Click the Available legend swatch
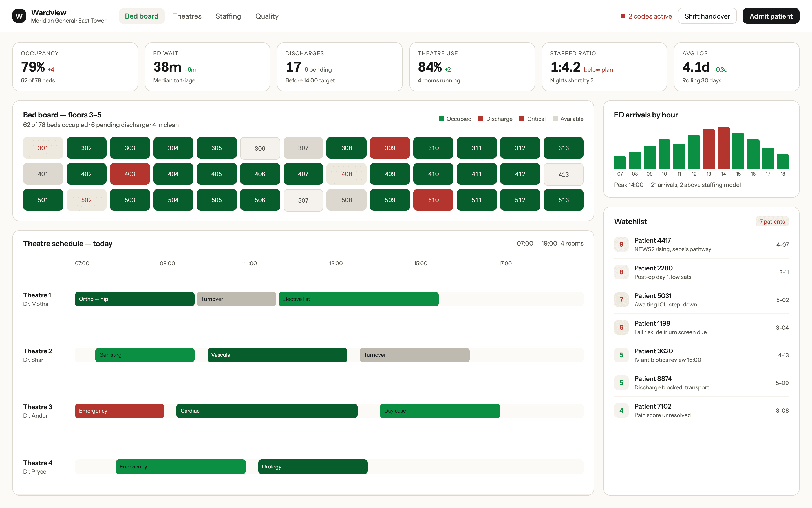The width and height of the screenshot is (812, 508). (555, 119)
